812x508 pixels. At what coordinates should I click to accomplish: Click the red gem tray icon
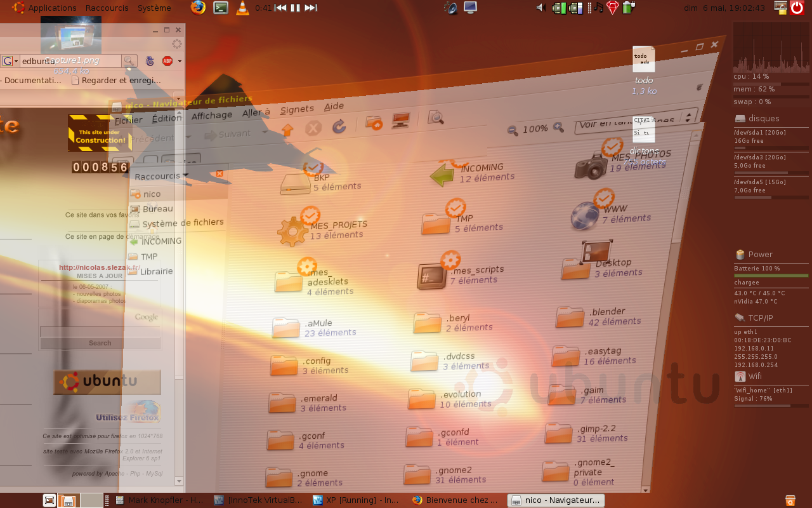point(612,8)
